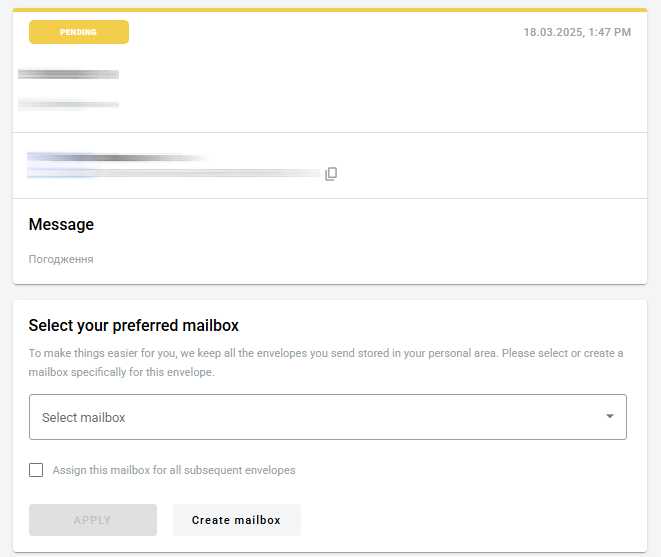Click the mailbox explanation paragraph text
This screenshot has width=661, height=557.
(x=326, y=363)
